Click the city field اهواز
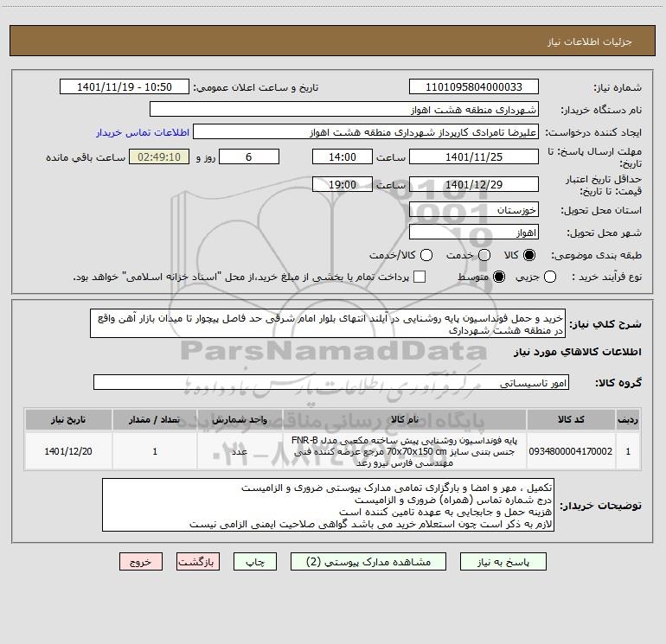Image resolution: width=666 pixels, height=644 pixels. coord(474,233)
